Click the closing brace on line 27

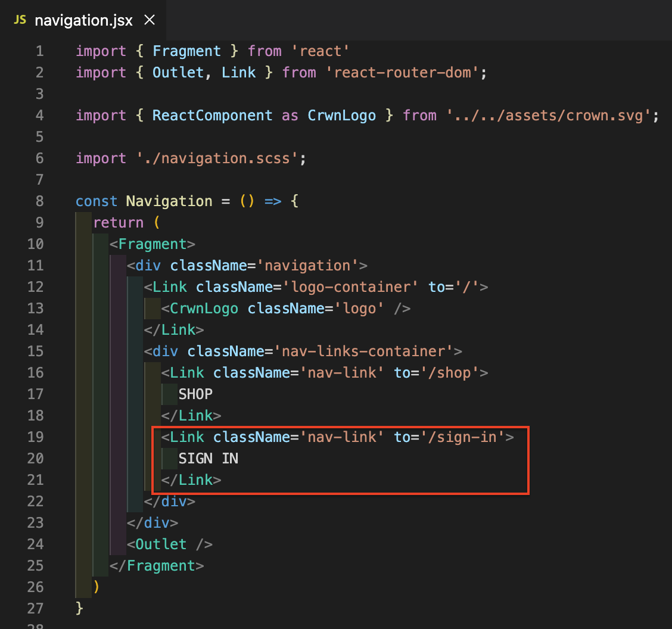pos(79,608)
